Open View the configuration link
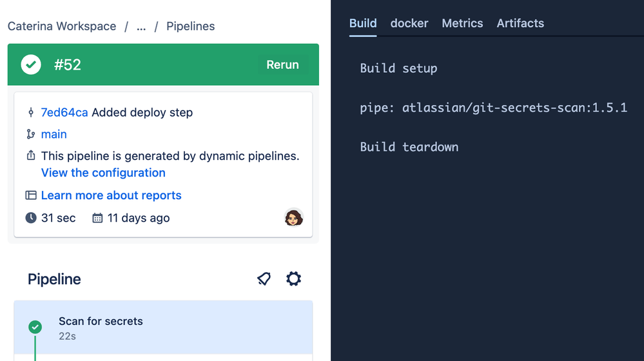The width and height of the screenshot is (644, 361). tap(103, 173)
